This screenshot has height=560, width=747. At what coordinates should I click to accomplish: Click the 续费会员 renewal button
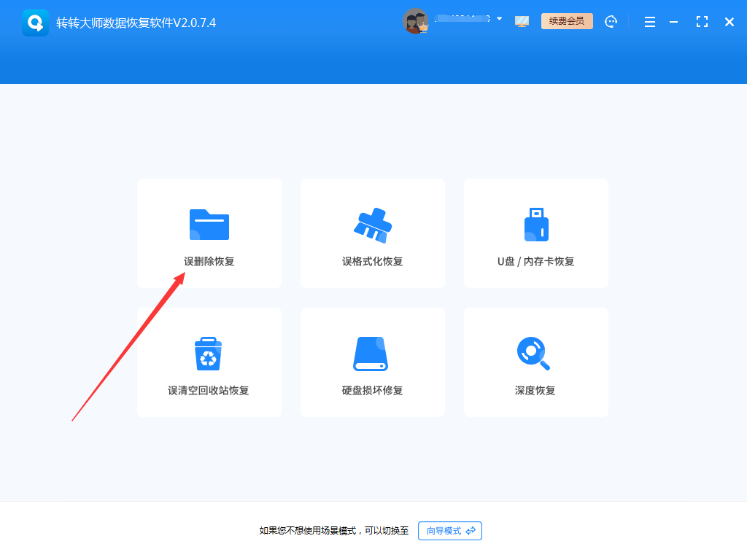click(567, 21)
